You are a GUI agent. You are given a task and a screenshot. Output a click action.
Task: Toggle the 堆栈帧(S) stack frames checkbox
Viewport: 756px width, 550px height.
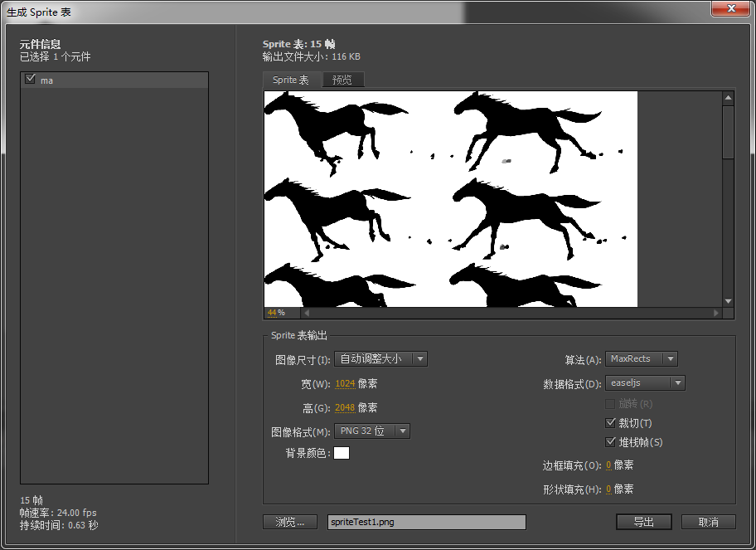(610, 441)
